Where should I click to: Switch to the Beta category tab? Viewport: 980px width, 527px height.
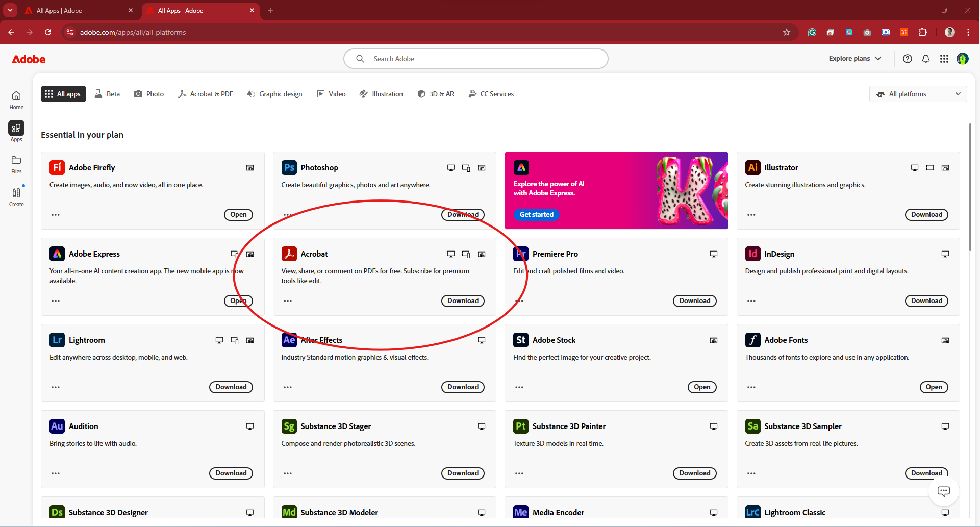coord(107,94)
